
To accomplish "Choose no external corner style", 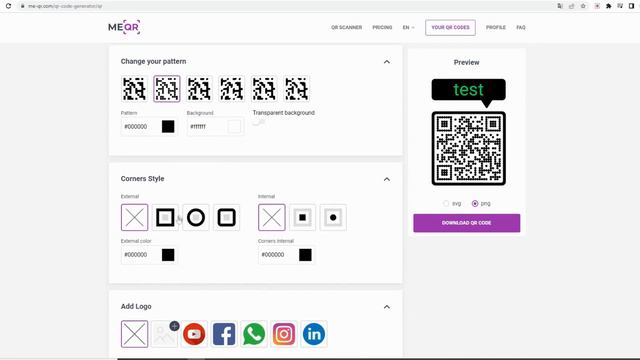I will (x=134, y=217).
